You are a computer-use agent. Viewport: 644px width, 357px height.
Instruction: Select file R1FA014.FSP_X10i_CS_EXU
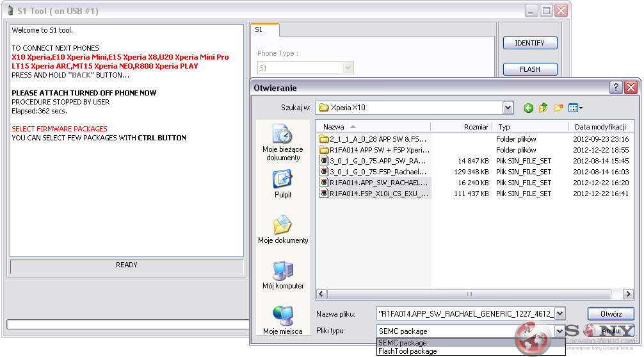374,194
